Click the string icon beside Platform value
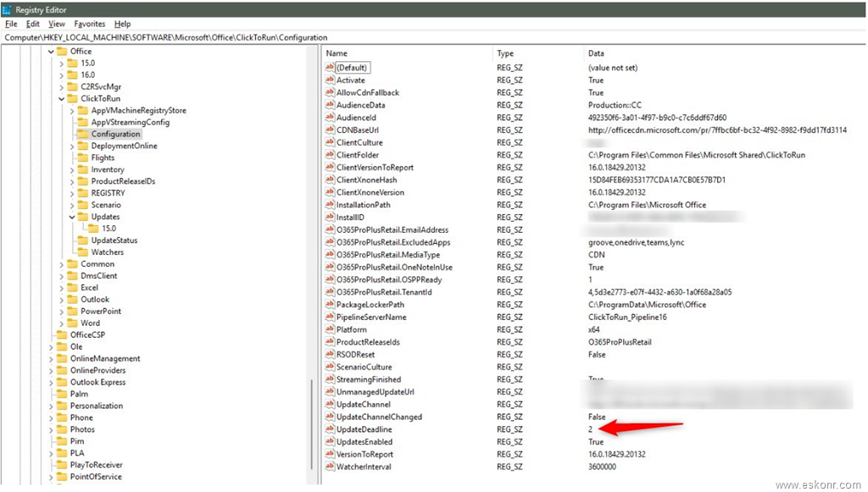Screen dimensions: 868x492 (x=330, y=329)
